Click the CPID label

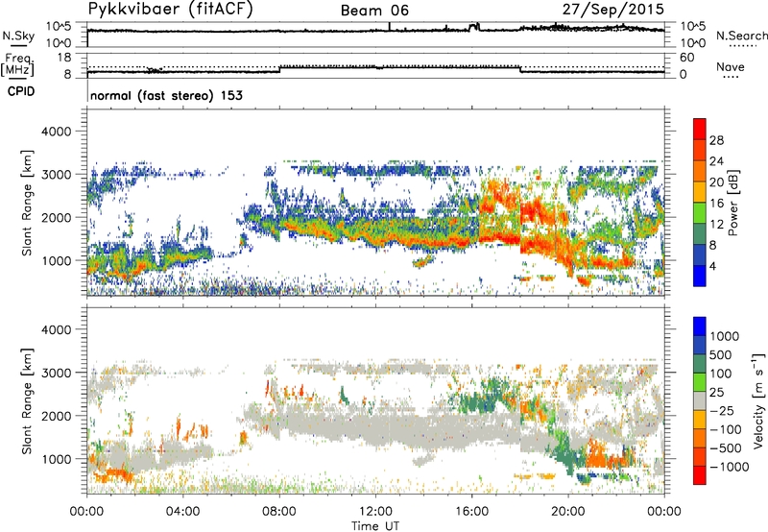[21, 91]
